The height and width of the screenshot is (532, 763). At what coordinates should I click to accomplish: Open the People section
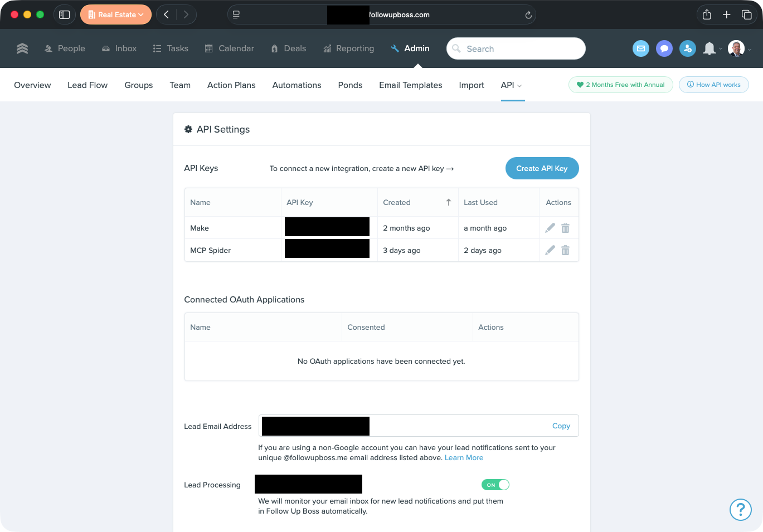[65, 48]
